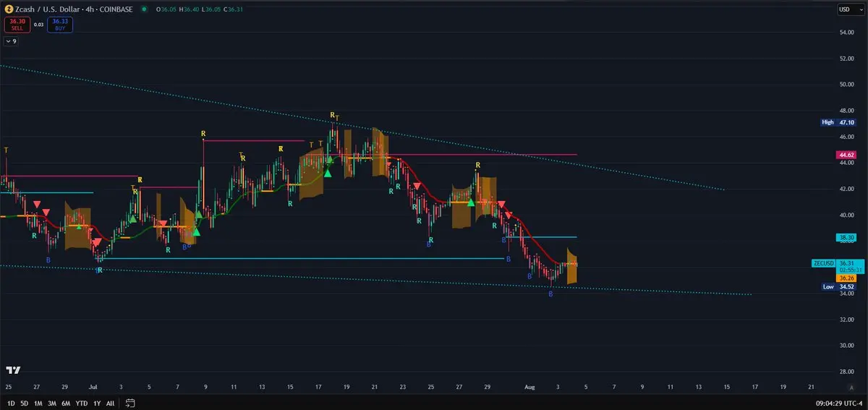868x410 pixels.
Task: Click the 44.62 magenta price label
Action: click(x=847, y=155)
